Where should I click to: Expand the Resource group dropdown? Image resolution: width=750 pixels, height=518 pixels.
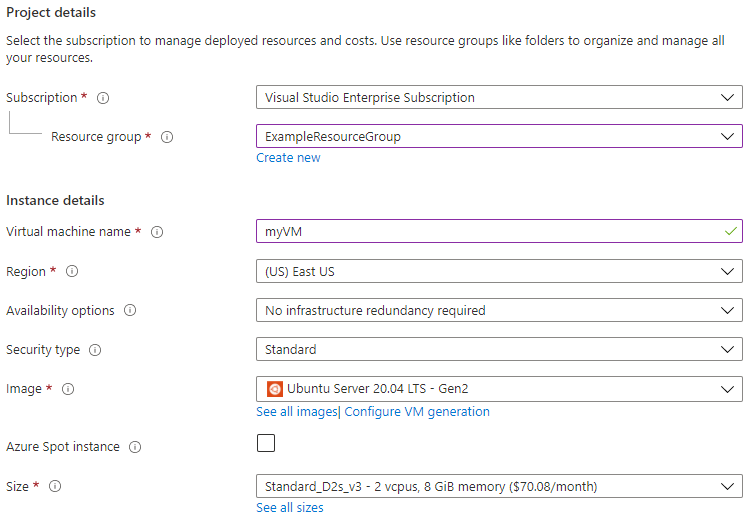click(x=499, y=136)
